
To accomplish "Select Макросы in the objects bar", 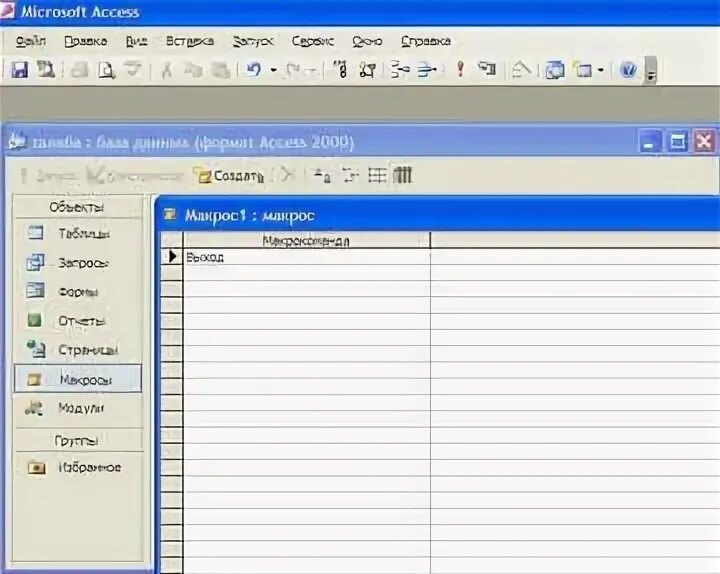I will pyautogui.click(x=78, y=379).
